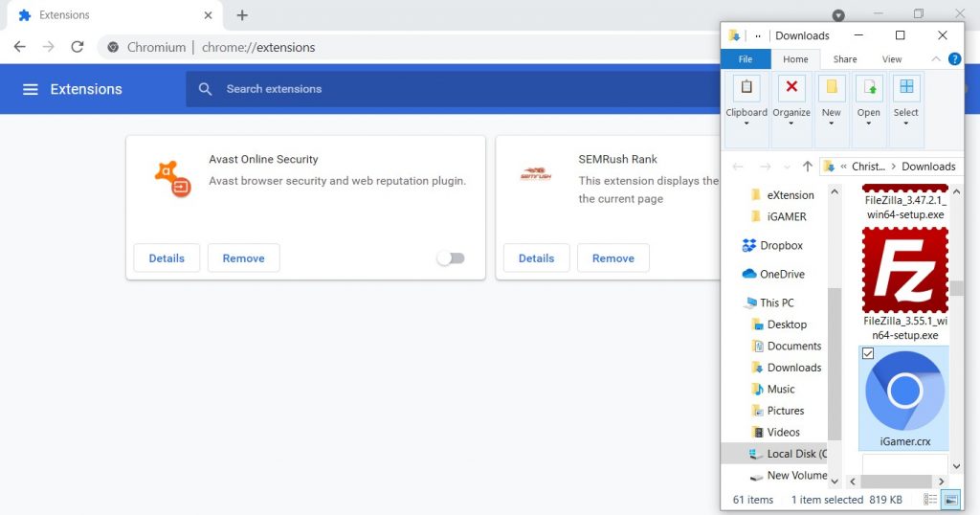This screenshot has width=980, height=515.
Task: Click the file list vertical scrollbar thumb
Action: 957,288
